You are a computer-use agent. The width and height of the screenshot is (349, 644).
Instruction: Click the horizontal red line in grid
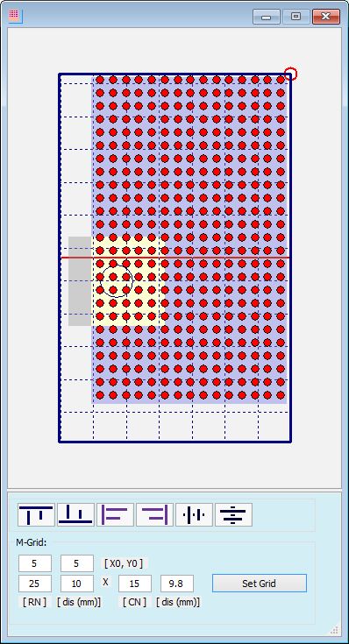(x=175, y=258)
